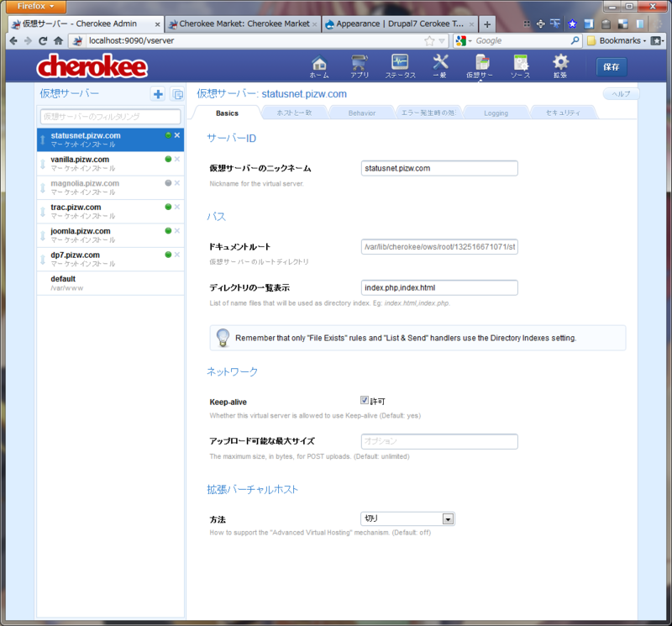
Task: Delete trac.pizw.com with its X icon
Action: (177, 207)
